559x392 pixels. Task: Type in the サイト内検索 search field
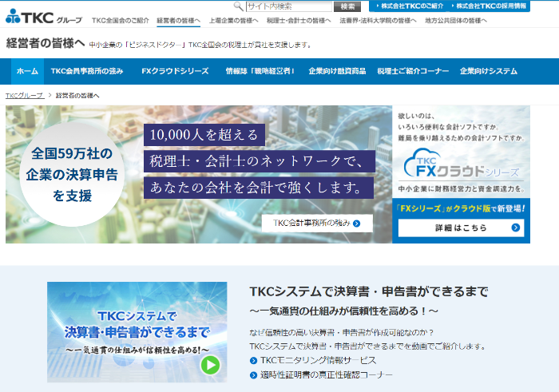click(x=286, y=6)
